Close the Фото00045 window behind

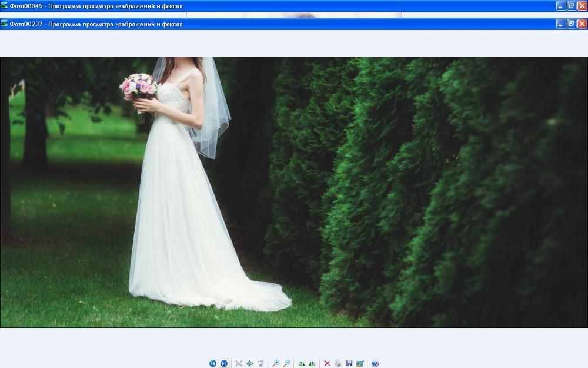coord(582,6)
